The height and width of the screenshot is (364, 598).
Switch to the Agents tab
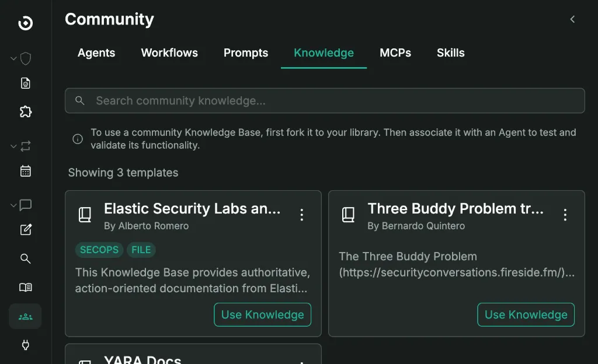pos(96,53)
